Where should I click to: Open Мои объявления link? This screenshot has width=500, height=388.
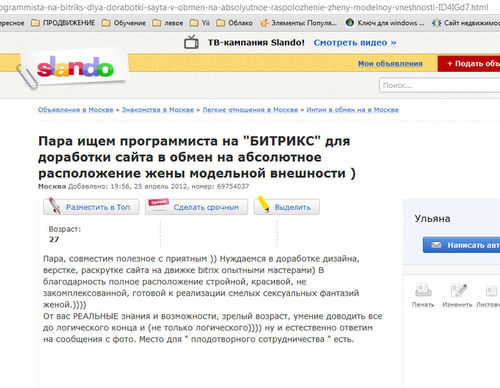click(x=390, y=63)
